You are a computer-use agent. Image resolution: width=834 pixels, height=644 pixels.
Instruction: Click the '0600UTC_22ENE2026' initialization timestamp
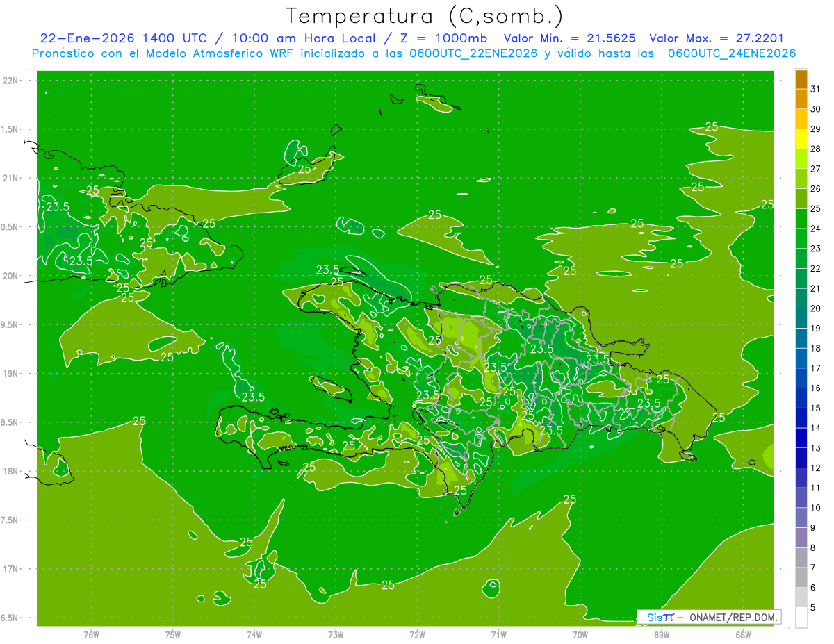tap(473, 53)
